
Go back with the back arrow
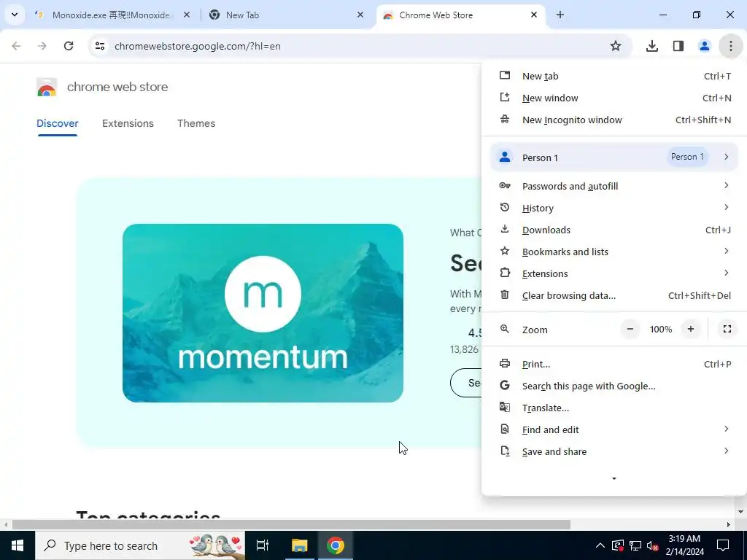(16, 46)
